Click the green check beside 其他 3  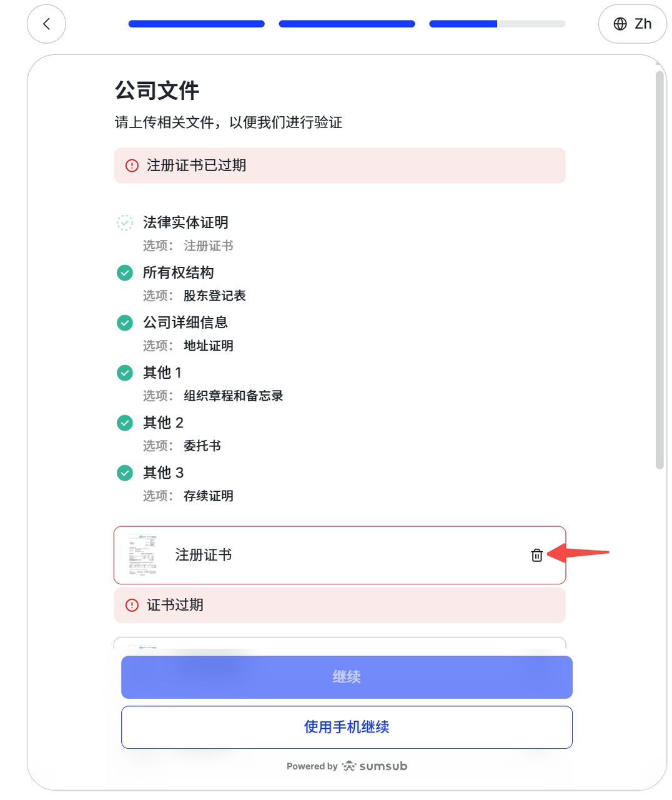point(125,472)
